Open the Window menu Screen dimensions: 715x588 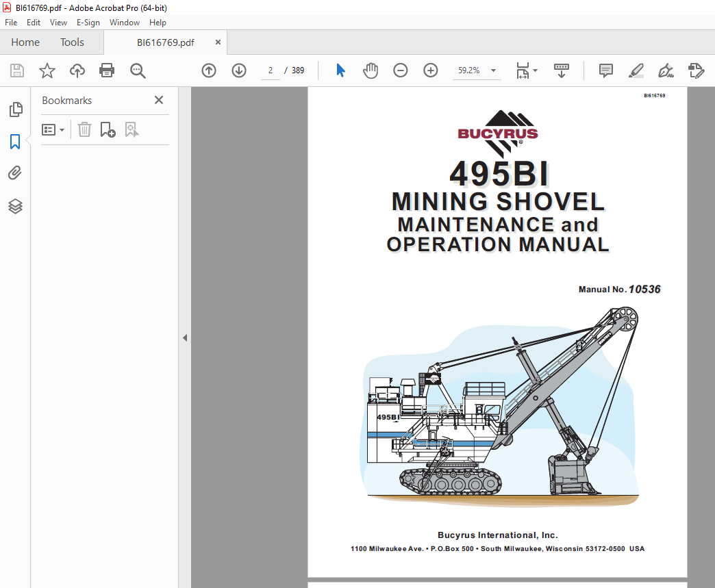point(125,23)
